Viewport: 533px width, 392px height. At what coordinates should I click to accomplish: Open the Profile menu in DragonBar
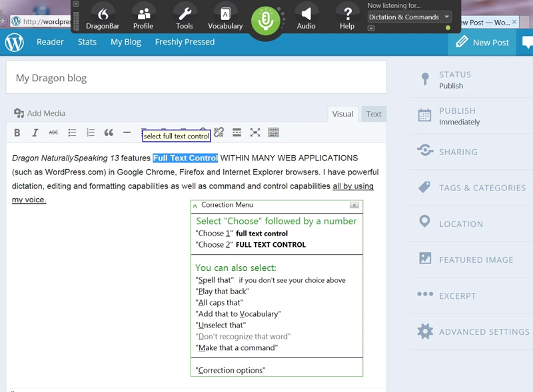(143, 17)
